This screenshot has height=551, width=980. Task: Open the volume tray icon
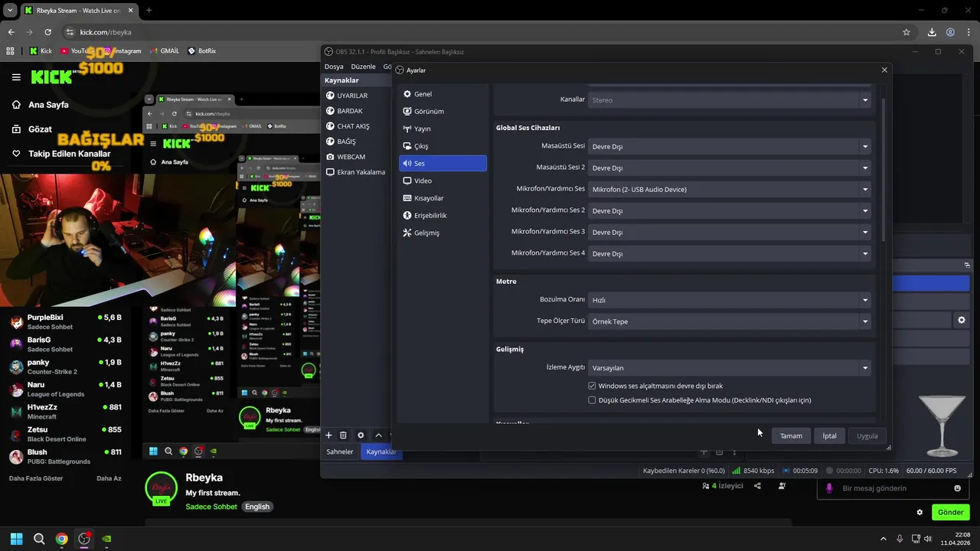[x=927, y=539]
